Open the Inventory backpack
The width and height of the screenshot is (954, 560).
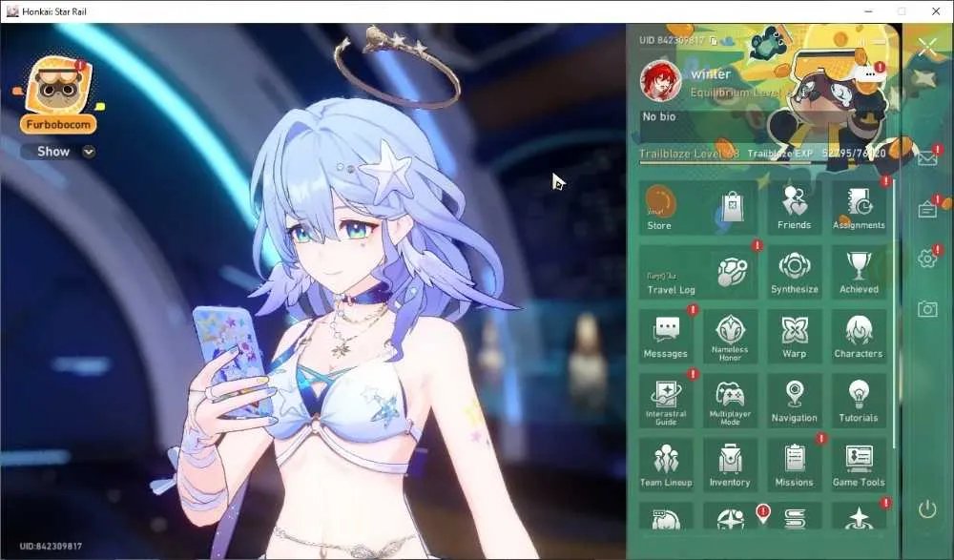[x=730, y=466]
